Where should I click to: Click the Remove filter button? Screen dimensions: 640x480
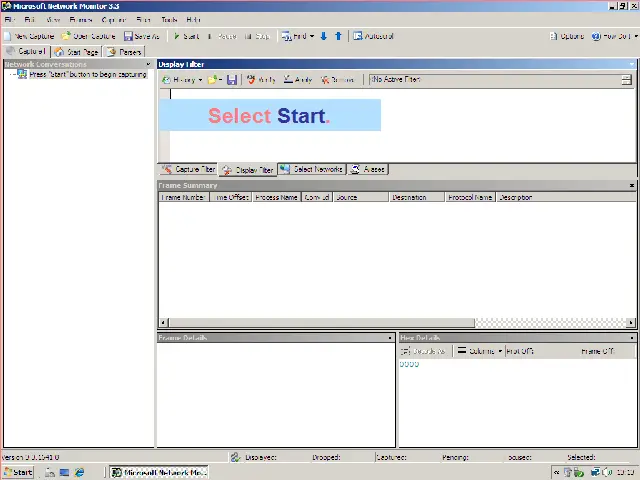[337, 80]
